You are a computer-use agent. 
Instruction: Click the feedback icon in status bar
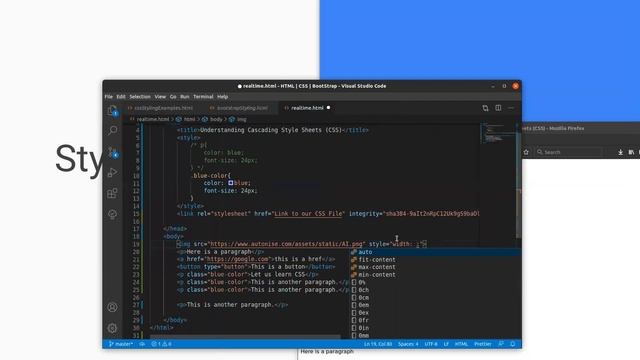(501, 344)
